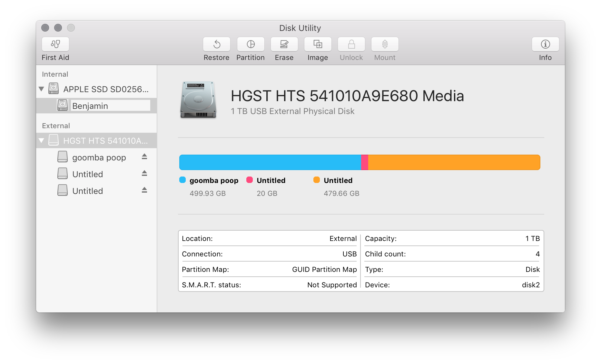Click the Mount toolbar icon

385,44
